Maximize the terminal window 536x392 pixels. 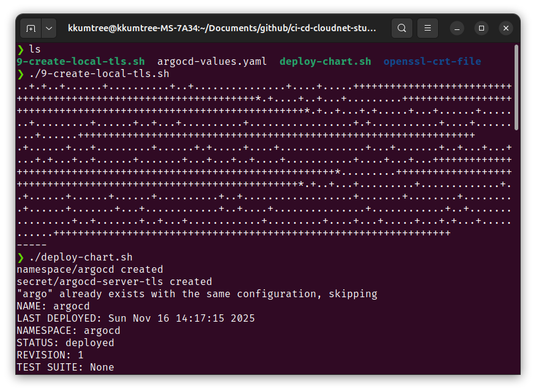coord(482,28)
